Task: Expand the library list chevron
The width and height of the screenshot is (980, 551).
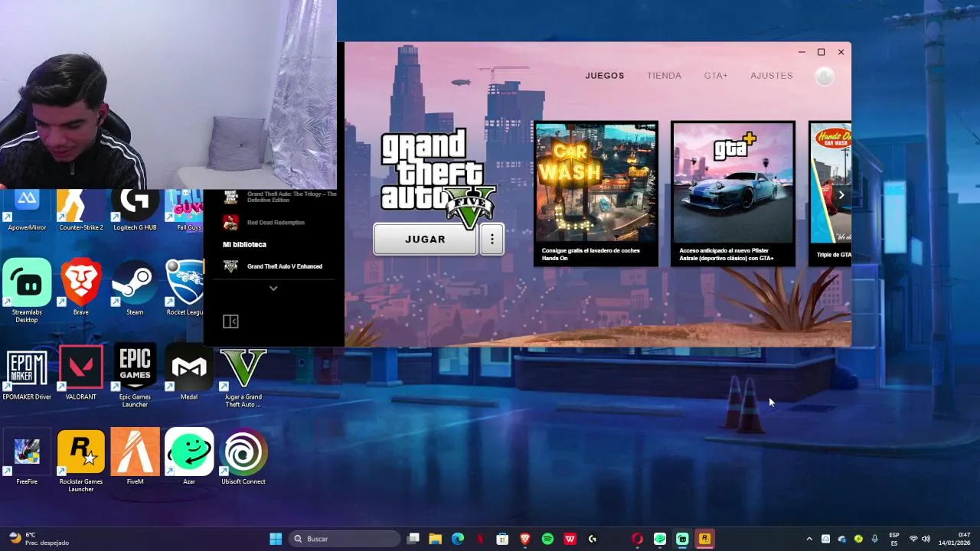Action: pyautogui.click(x=273, y=289)
